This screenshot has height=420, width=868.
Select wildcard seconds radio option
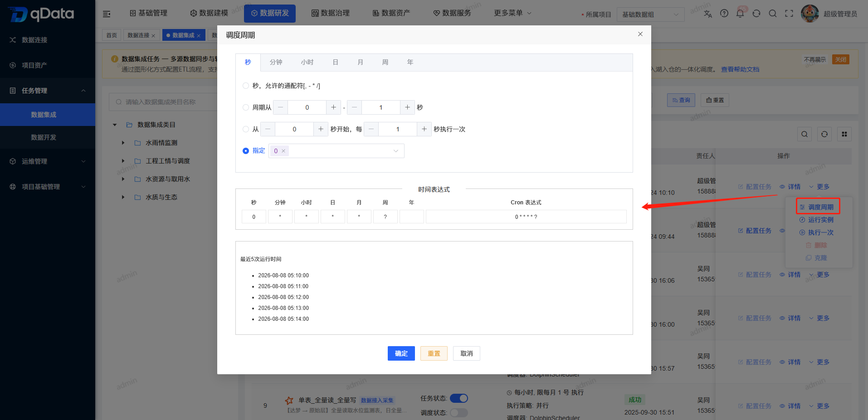[x=246, y=86]
